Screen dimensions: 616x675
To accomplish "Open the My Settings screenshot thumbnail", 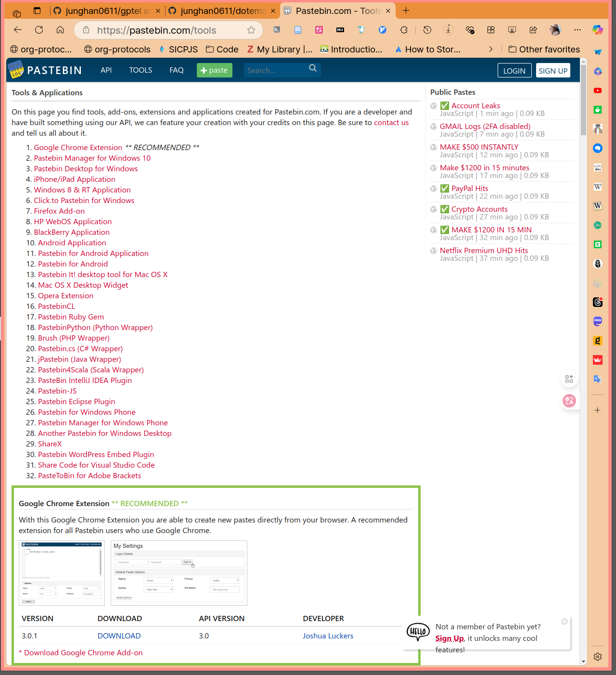I will tap(179, 573).
